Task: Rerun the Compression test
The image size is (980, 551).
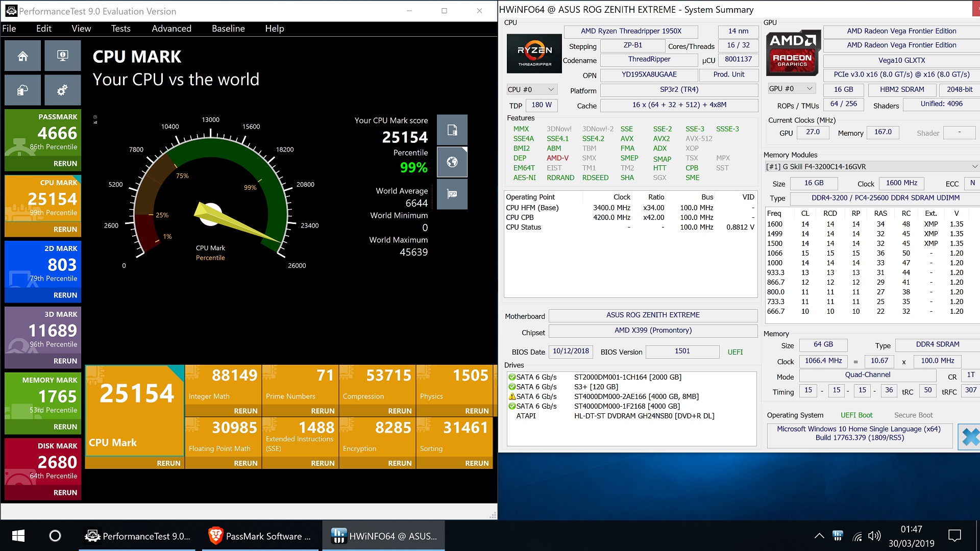Action: (400, 411)
